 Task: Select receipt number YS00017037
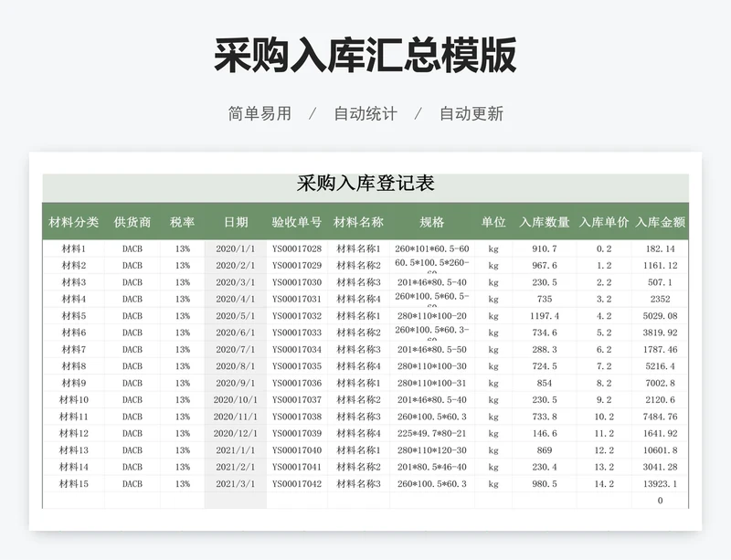pos(297,399)
